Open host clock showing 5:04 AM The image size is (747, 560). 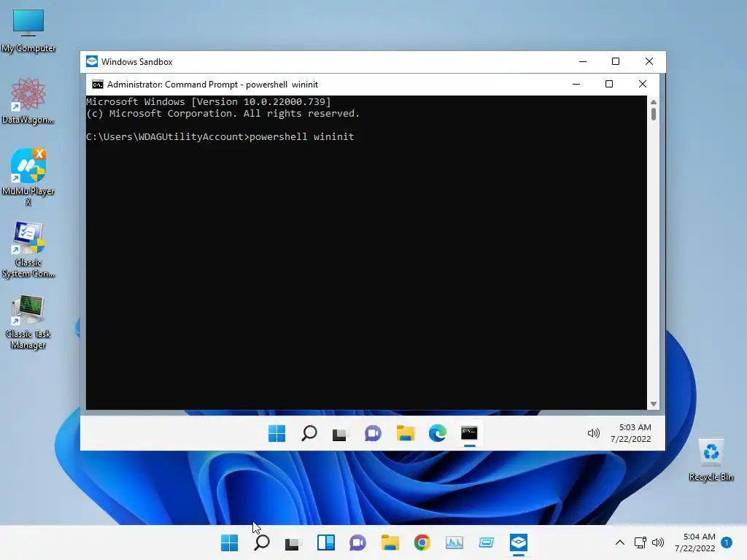click(694, 542)
